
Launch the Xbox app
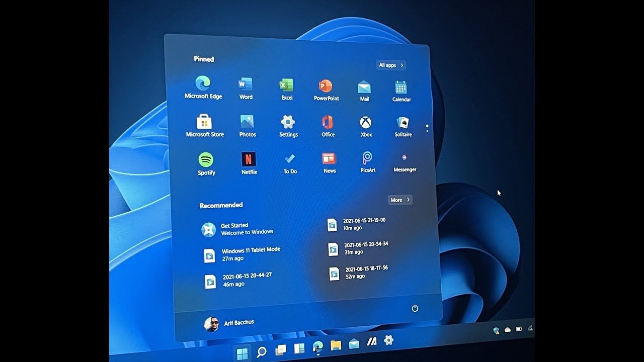click(x=366, y=127)
